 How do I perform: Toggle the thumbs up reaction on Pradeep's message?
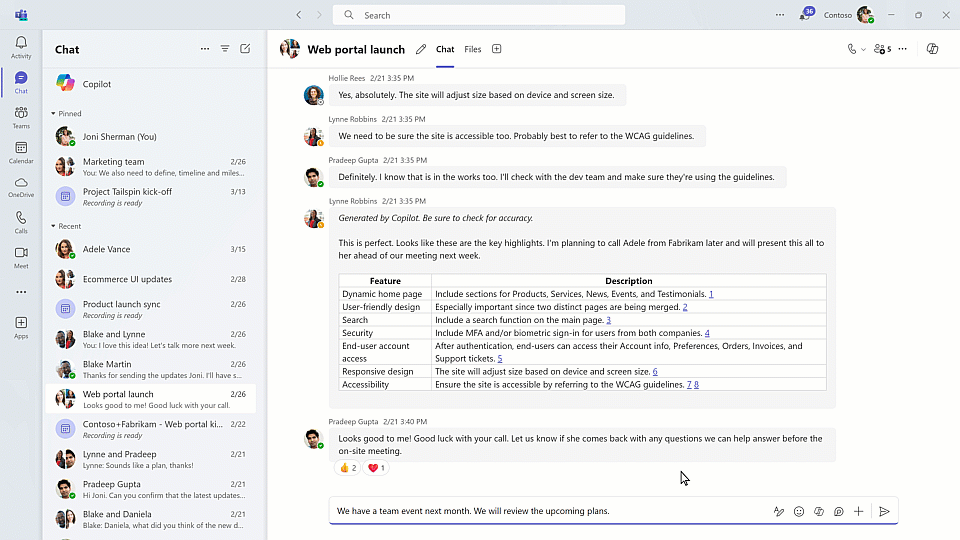pyautogui.click(x=348, y=468)
